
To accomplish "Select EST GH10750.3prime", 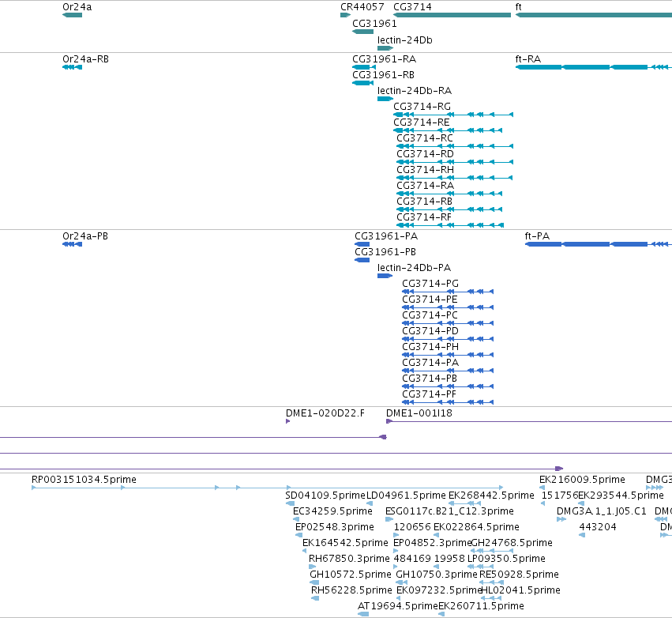I will [402, 582].
